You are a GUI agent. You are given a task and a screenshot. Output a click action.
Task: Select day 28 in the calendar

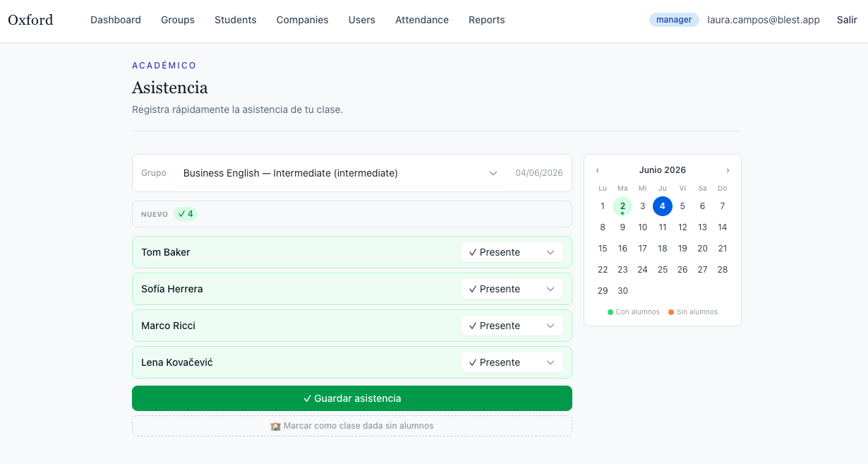(723, 270)
